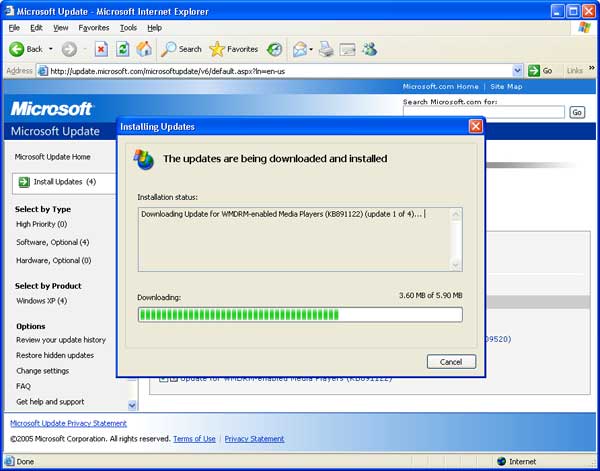Screen dimensions: 600x471
Task: Open the Mail button dropdown arrow
Action: (311, 49)
